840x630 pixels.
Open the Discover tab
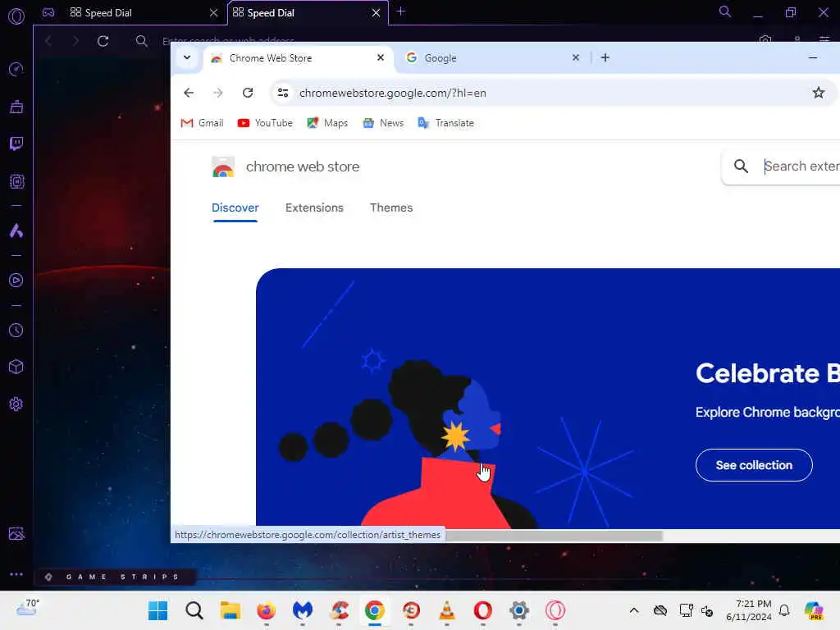(235, 208)
